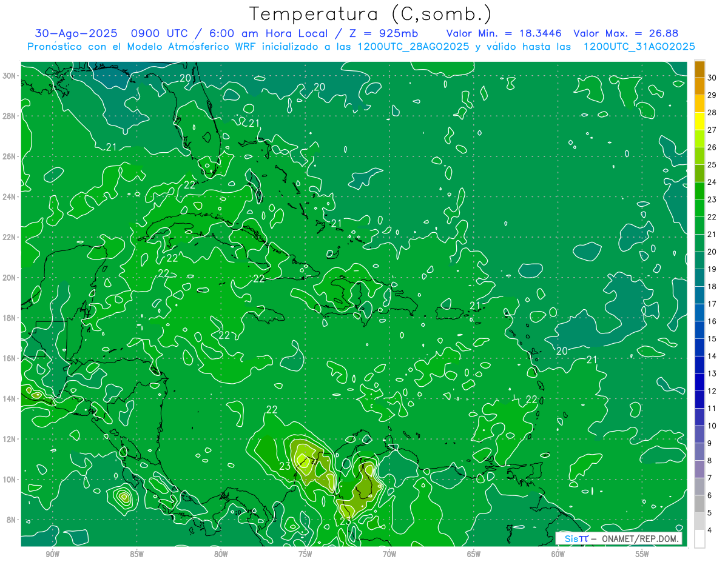The image size is (728, 562).
Task: Click latitude axis label "18N"
Action: [x=10, y=318]
